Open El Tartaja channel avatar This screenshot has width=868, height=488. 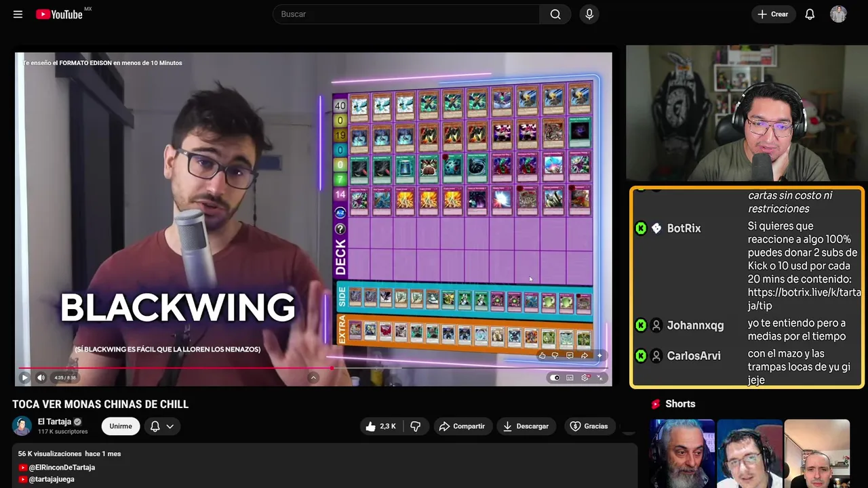[22, 426]
